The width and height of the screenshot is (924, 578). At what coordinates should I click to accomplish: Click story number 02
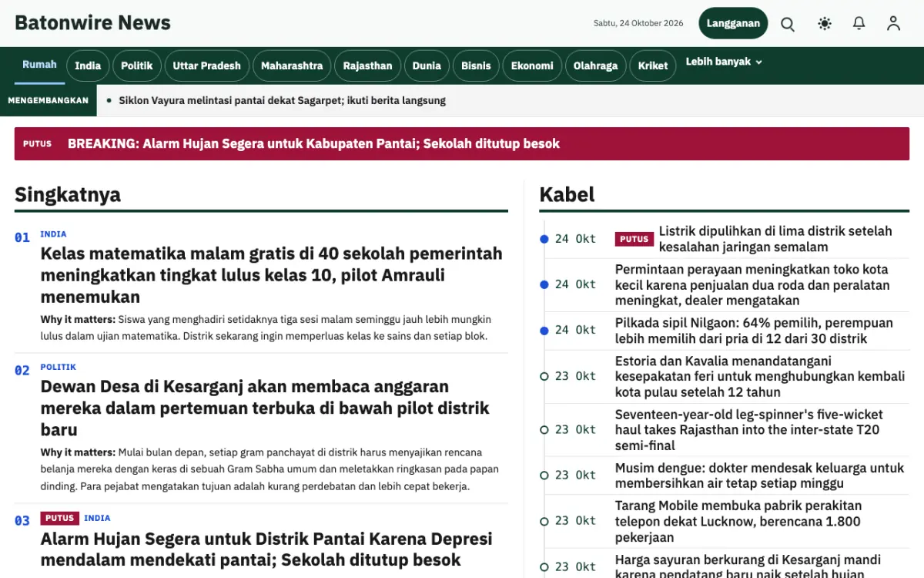[x=22, y=371]
